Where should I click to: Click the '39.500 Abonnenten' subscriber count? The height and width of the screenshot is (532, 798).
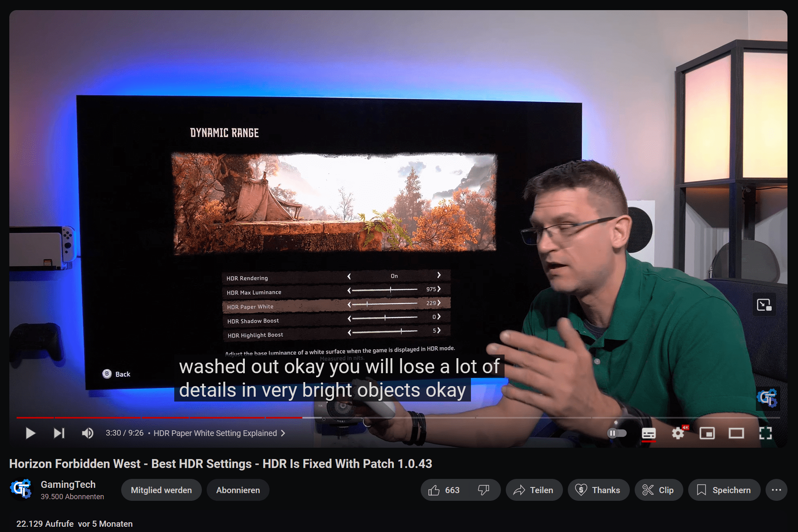[x=72, y=497]
